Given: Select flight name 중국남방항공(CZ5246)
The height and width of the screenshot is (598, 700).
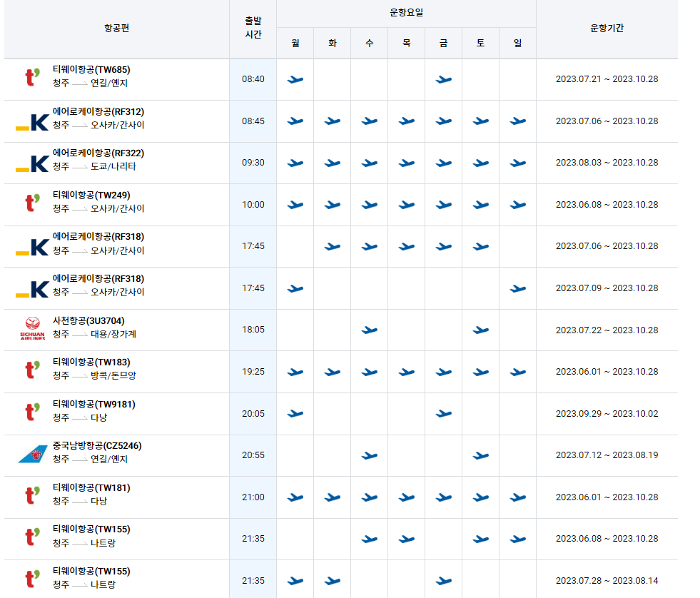Looking at the screenshot, I should point(97,446).
